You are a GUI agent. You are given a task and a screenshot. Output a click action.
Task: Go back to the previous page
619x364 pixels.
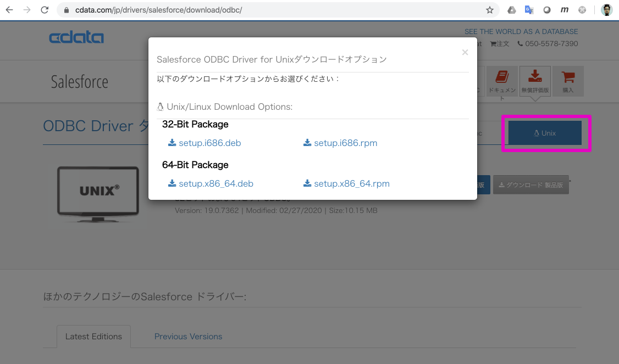pos(9,10)
